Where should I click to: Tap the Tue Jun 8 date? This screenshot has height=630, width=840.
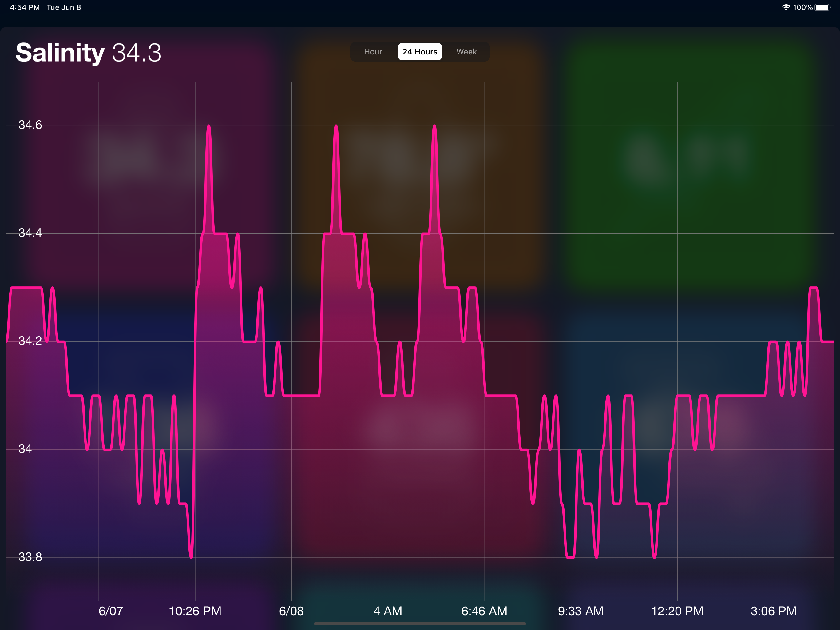click(x=64, y=7)
